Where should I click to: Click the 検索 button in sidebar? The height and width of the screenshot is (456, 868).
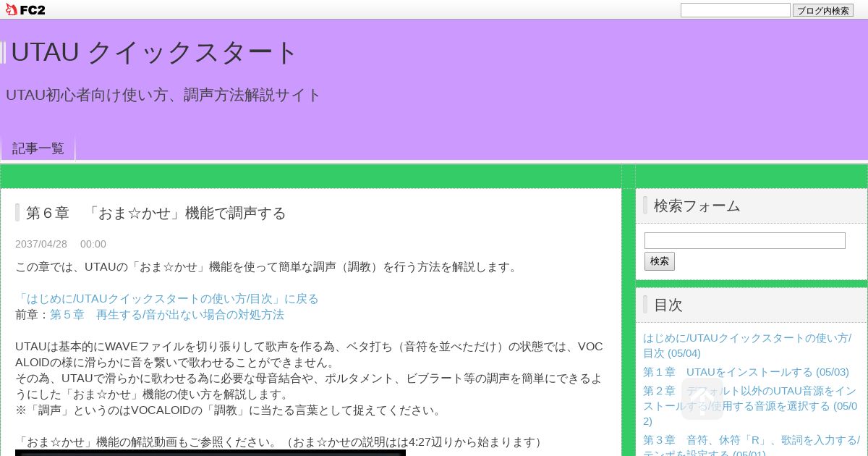point(659,261)
